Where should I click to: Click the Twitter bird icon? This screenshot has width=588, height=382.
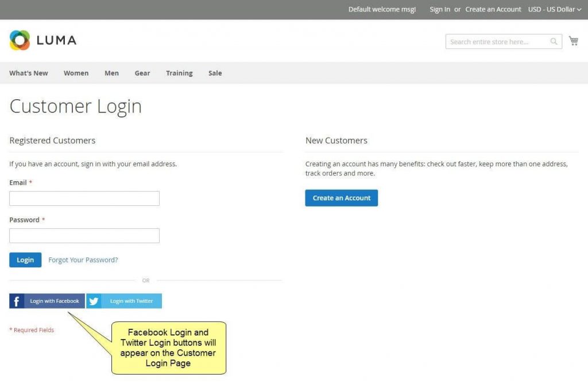point(94,301)
